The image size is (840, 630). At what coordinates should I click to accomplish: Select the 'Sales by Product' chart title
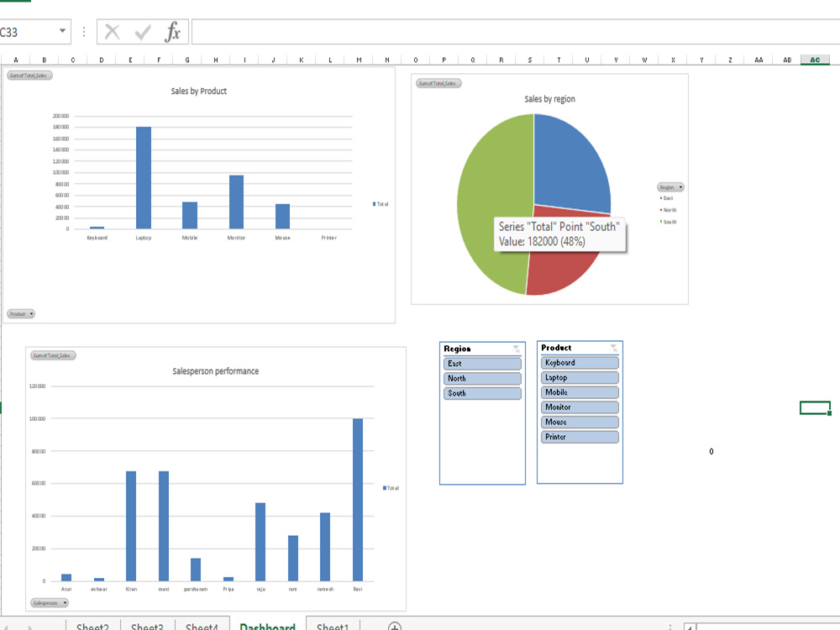click(199, 91)
